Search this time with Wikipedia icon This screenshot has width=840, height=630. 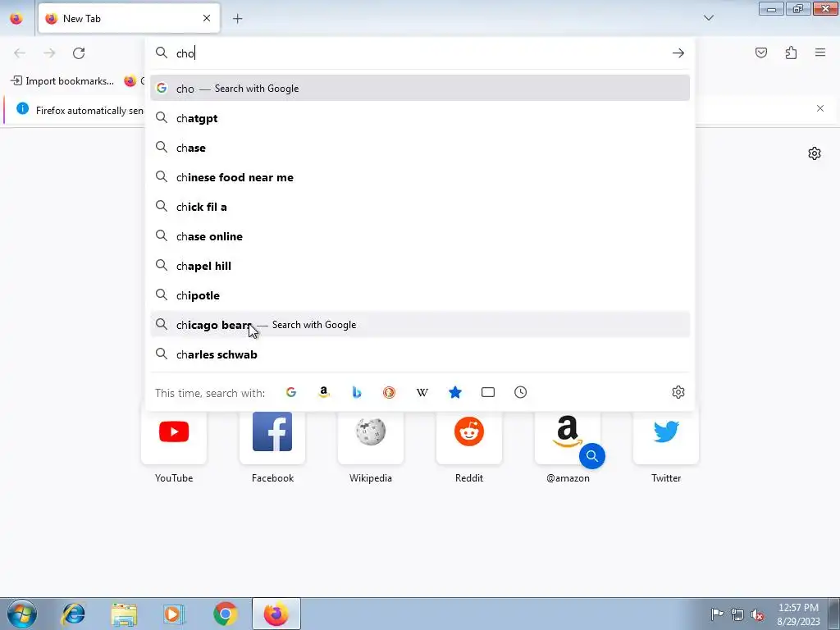click(x=422, y=392)
